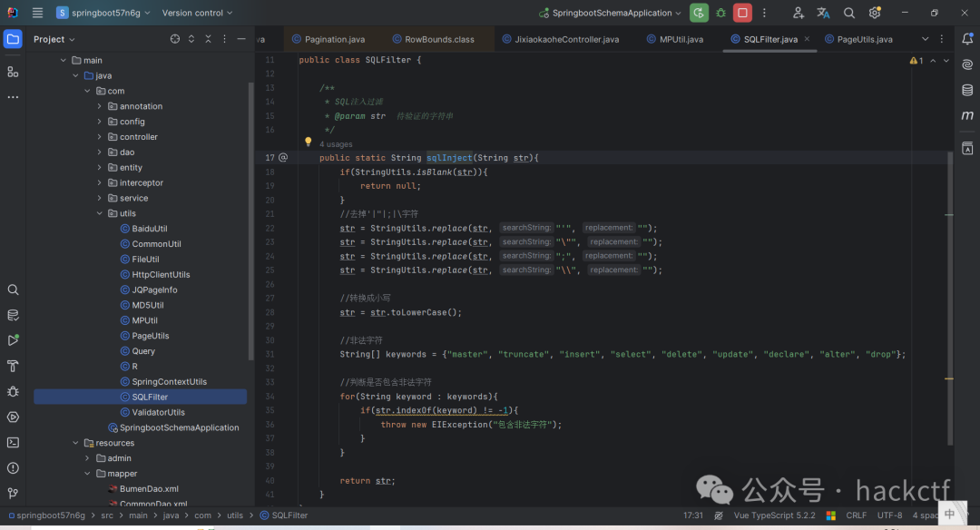Toggle the AI Assistant sidebar panel
980x530 pixels.
(x=967, y=64)
